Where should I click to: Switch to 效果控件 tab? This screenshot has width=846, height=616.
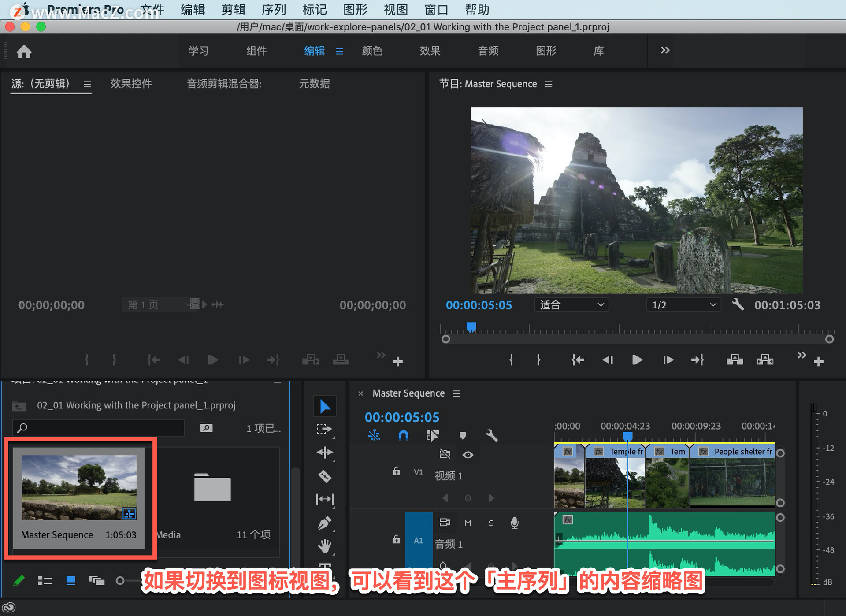[x=131, y=84]
